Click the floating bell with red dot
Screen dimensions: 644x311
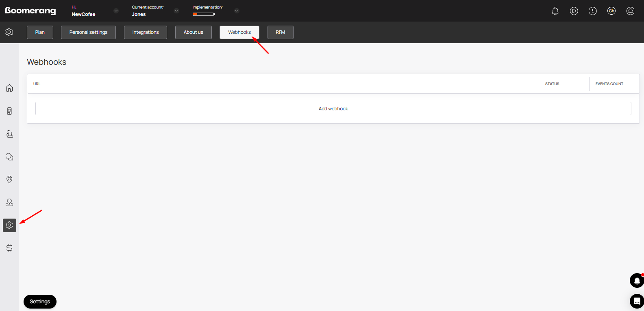click(x=637, y=280)
